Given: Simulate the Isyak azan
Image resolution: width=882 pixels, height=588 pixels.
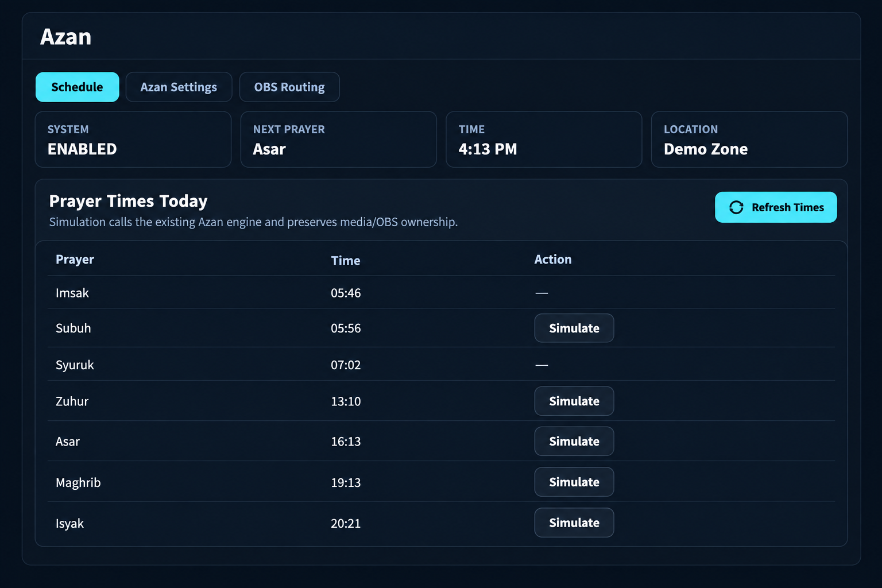Looking at the screenshot, I should pos(574,523).
